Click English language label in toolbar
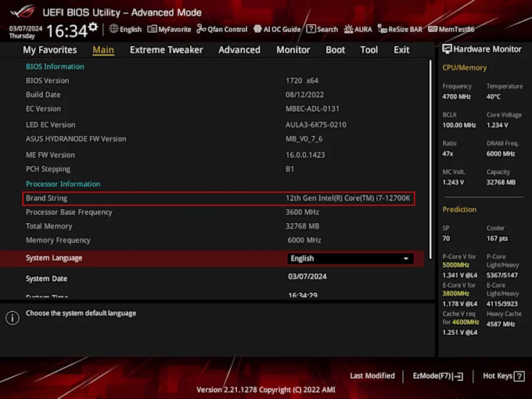This screenshot has width=532, height=399. pyautogui.click(x=131, y=30)
